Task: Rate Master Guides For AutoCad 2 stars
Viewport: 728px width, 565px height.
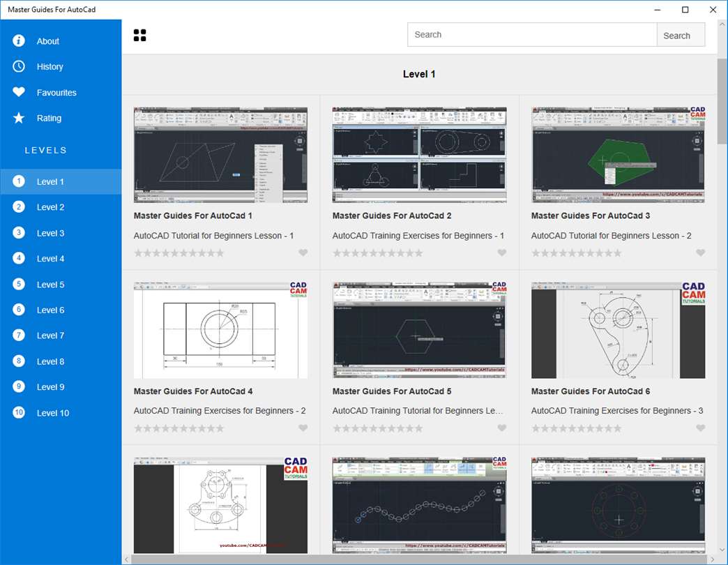Action: tap(377, 253)
